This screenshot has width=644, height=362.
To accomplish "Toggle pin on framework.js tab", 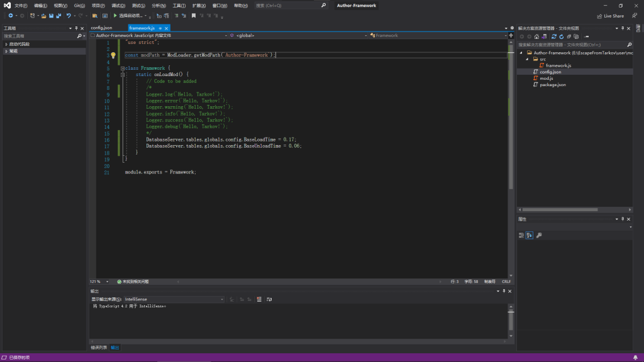I will (160, 28).
